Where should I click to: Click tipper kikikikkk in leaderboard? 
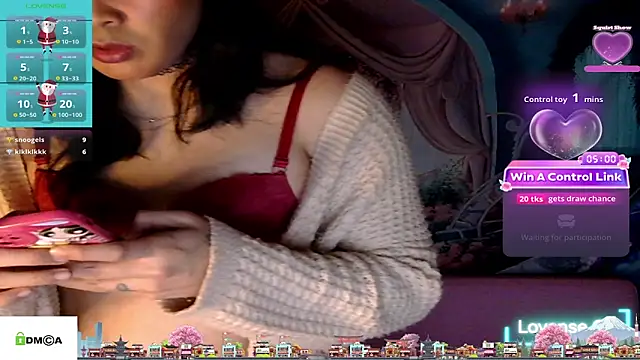tap(46, 151)
